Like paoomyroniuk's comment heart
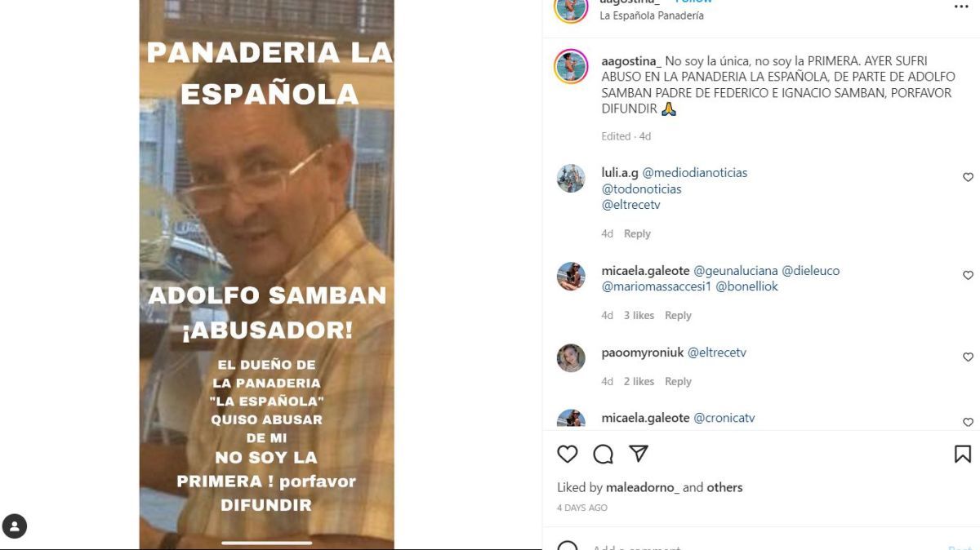Viewport: 980px width, 550px height. tap(968, 357)
